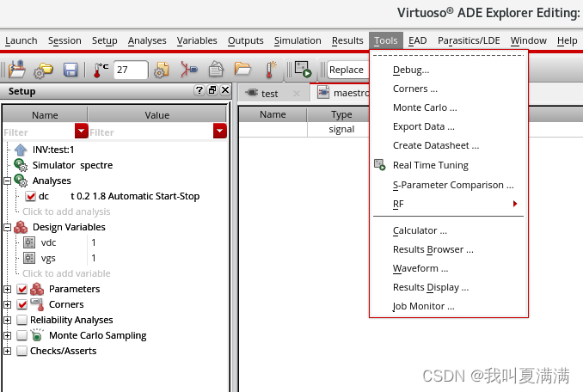Viewport: 583px width, 392px height.
Task: Click the maestro tab icon
Action: pos(323,92)
